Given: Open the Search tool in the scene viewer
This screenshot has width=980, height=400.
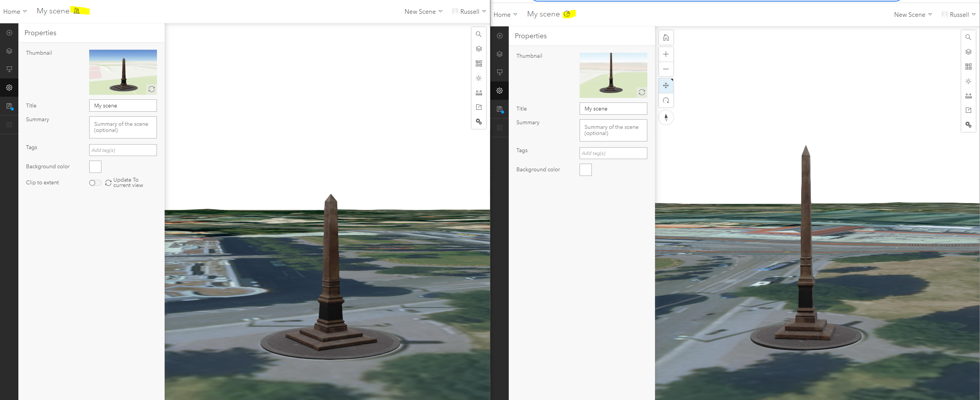Looking at the screenshot, I should click(x=479, y=34).
